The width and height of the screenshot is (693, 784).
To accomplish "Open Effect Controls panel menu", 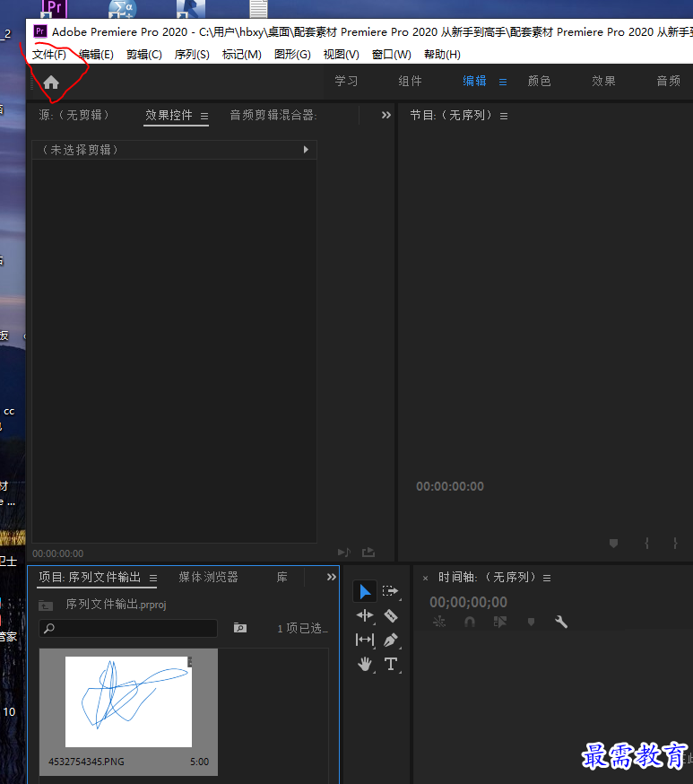I will (x=204, y=116).
